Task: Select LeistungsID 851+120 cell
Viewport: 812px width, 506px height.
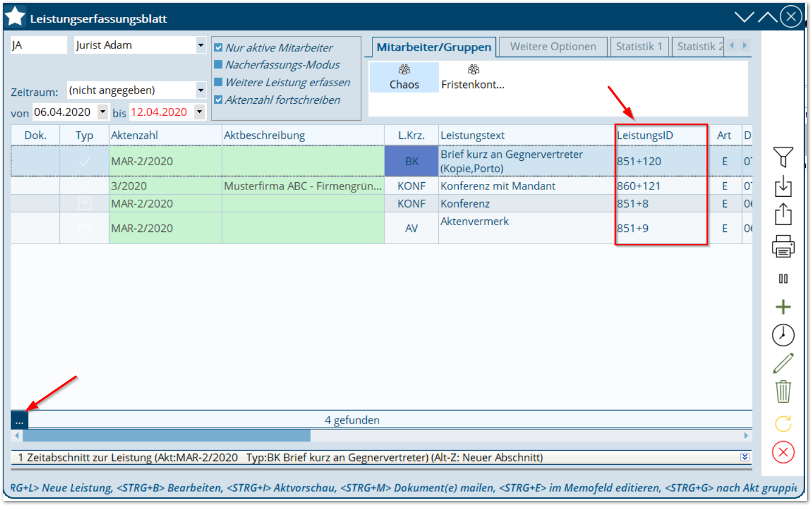Action: coord(661,161)
